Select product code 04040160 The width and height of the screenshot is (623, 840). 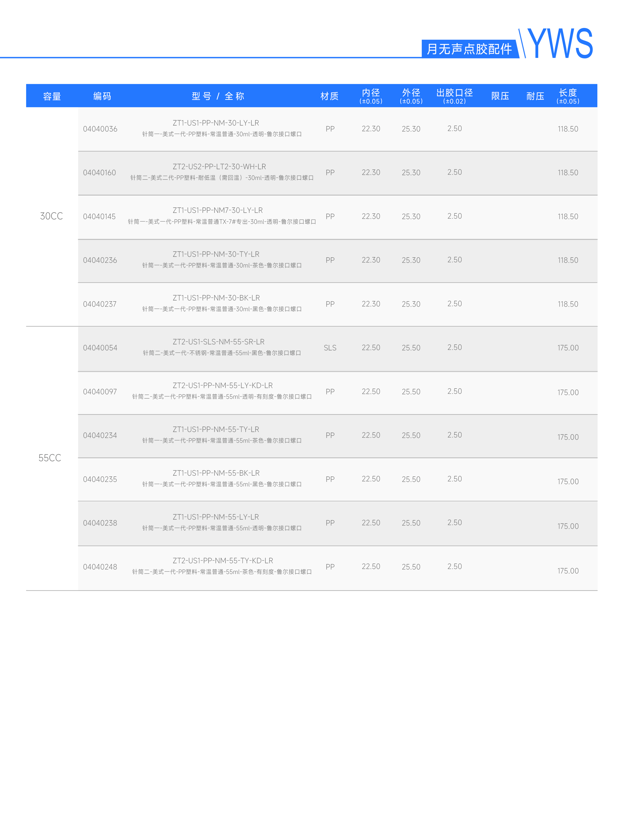100,173
